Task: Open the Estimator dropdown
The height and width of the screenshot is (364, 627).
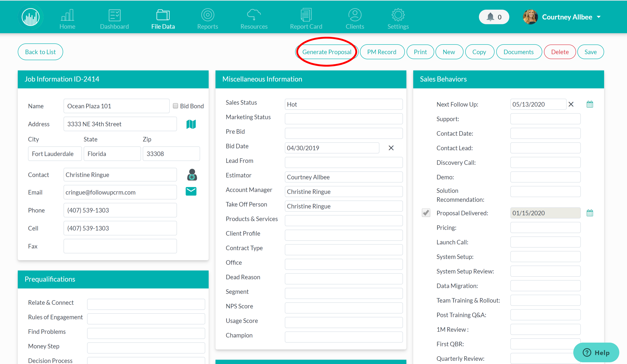Action: click(344, 177)
